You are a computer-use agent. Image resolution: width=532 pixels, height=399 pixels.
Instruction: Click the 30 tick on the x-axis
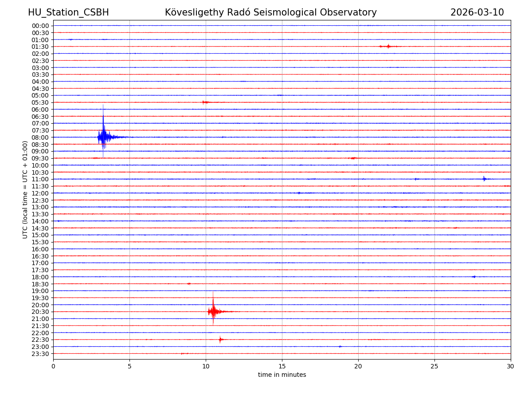pos(510,366)
